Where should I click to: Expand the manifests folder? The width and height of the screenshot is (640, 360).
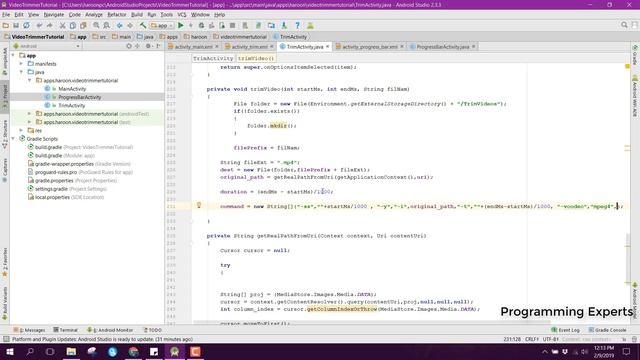pos(22,64)
